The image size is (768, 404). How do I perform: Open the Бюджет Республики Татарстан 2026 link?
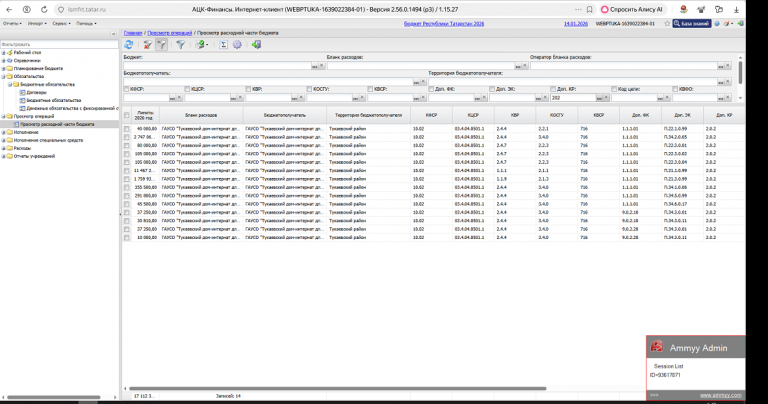pyautogui.click(x=444, y=24)
